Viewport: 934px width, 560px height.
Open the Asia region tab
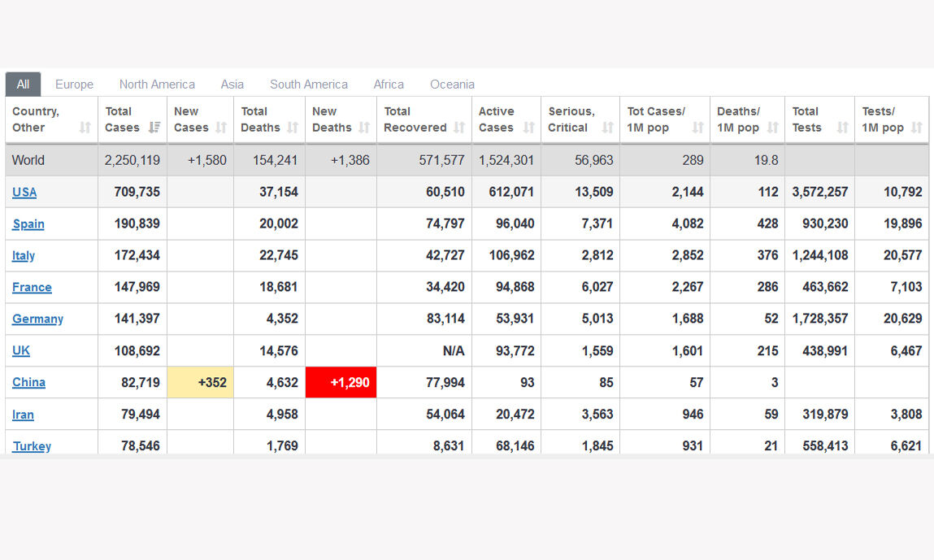[x=232, y=85]
